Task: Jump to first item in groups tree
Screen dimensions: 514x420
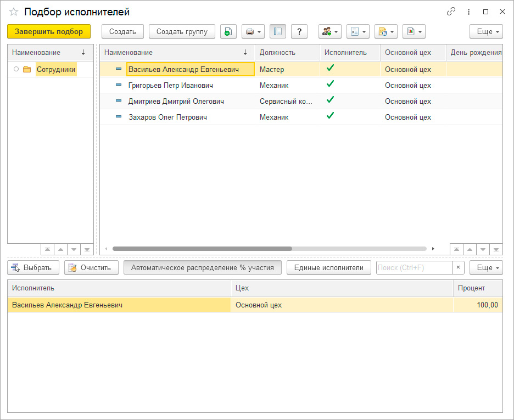Action: pyautogui.click(x=48, y=249)
